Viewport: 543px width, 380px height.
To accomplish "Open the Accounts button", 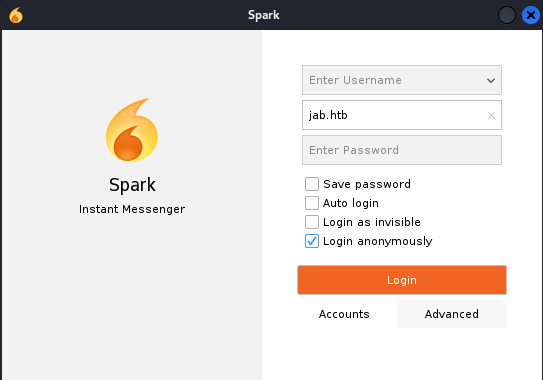I will 344,314.
